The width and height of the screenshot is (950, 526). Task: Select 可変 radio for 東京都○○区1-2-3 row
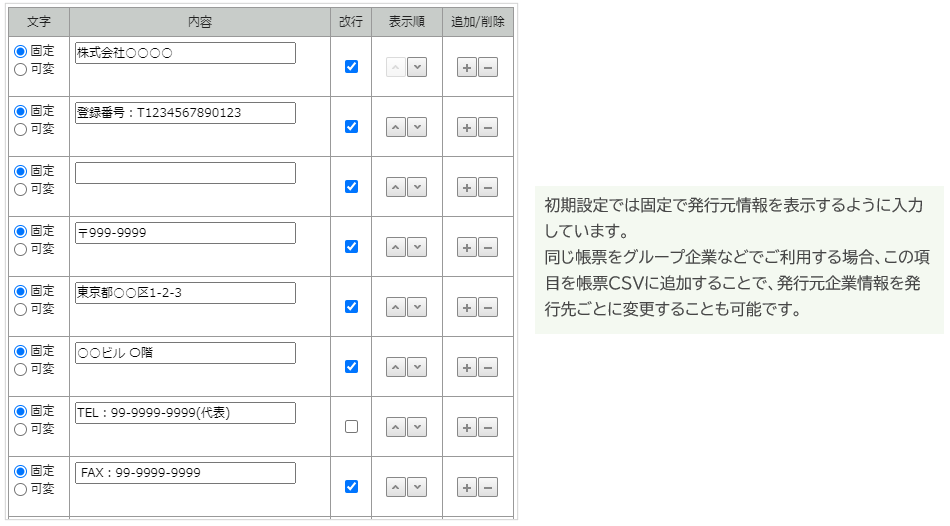pos(20,309)
